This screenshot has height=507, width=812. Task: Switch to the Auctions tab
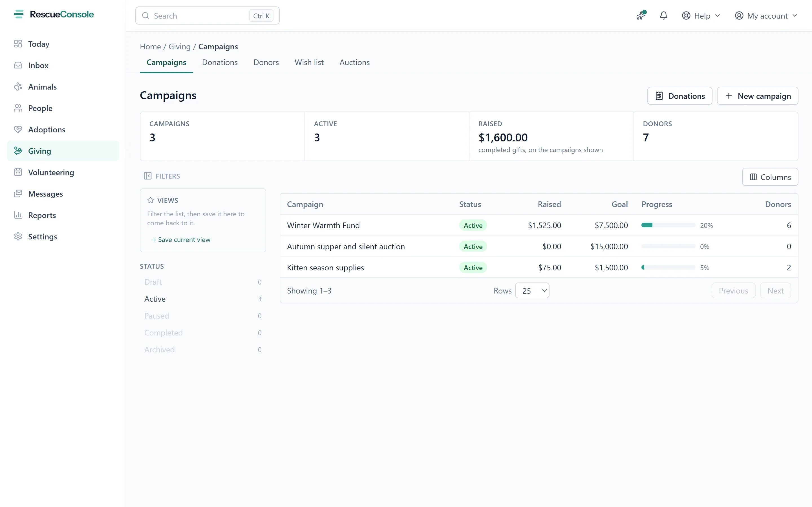point(354,62)
